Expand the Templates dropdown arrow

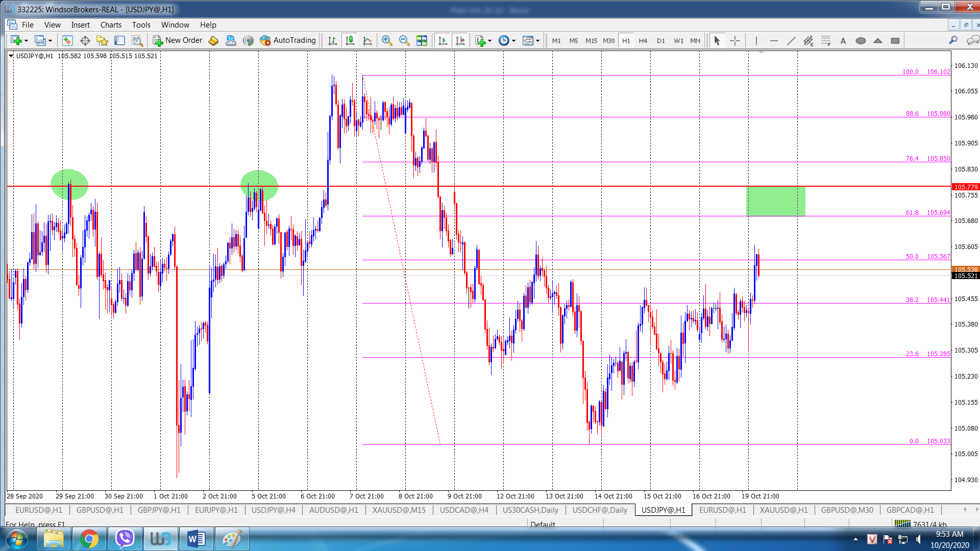click(x=538, y=40)
